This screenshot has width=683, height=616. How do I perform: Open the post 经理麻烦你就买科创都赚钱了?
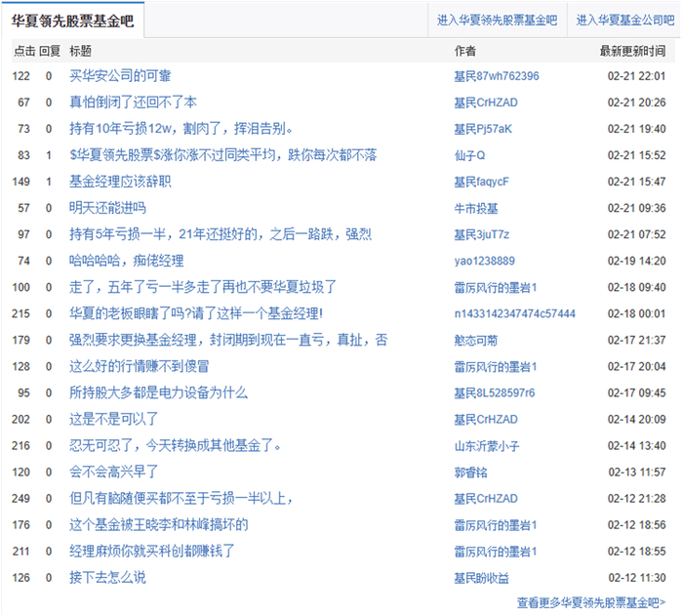(x=152, y=551)
